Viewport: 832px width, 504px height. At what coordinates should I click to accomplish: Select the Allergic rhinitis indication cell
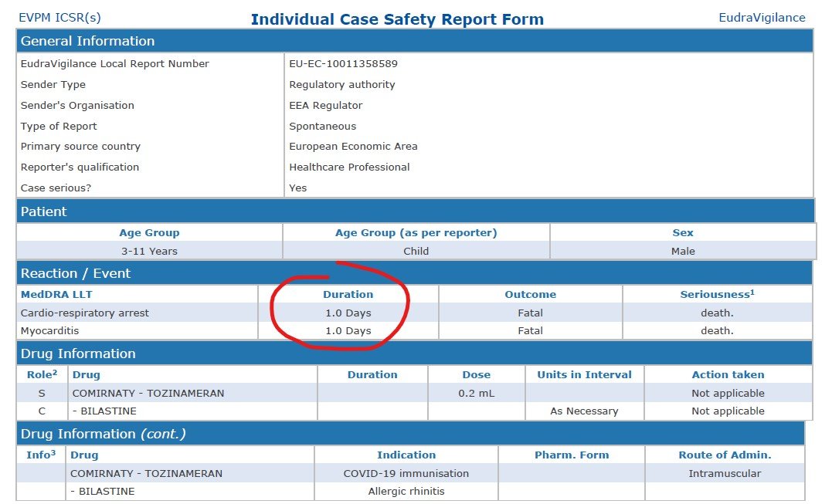coord(406,491)
